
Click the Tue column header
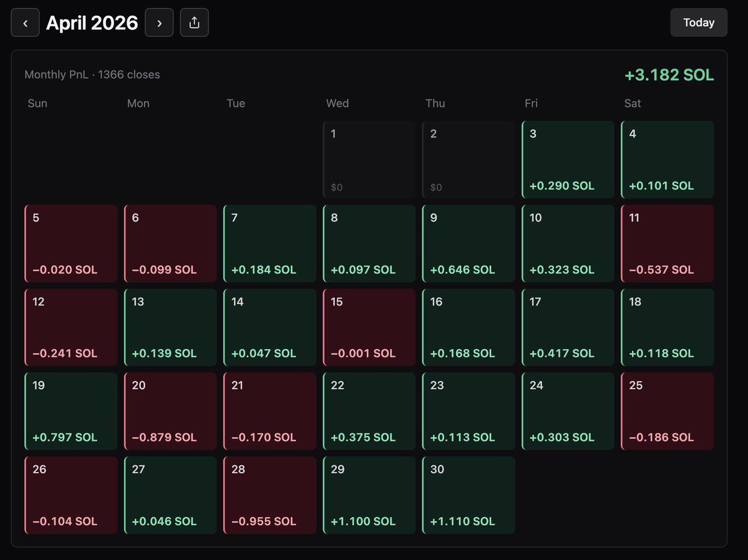[x=236, y=104]
